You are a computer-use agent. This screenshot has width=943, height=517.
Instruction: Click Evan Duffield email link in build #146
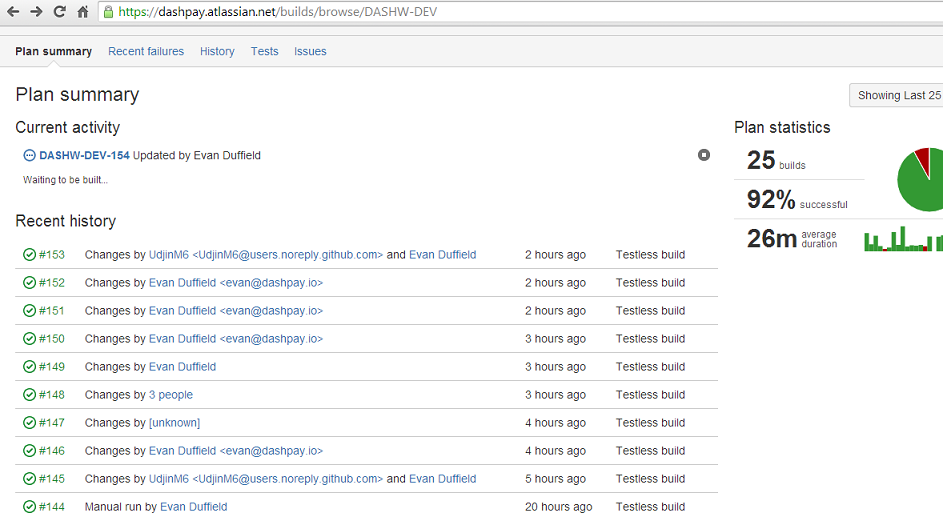(236, 451)
